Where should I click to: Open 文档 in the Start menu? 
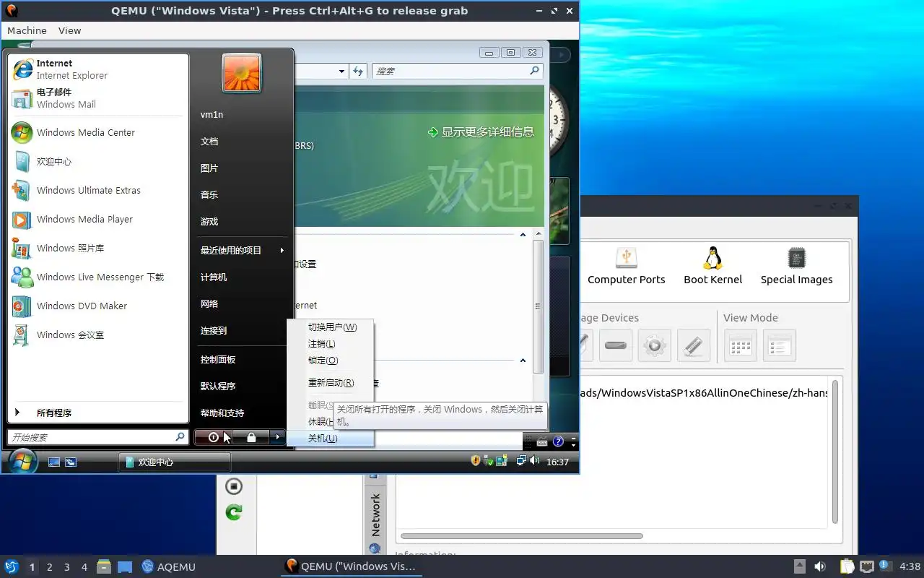pyautogui.click(x=243, y=142)
